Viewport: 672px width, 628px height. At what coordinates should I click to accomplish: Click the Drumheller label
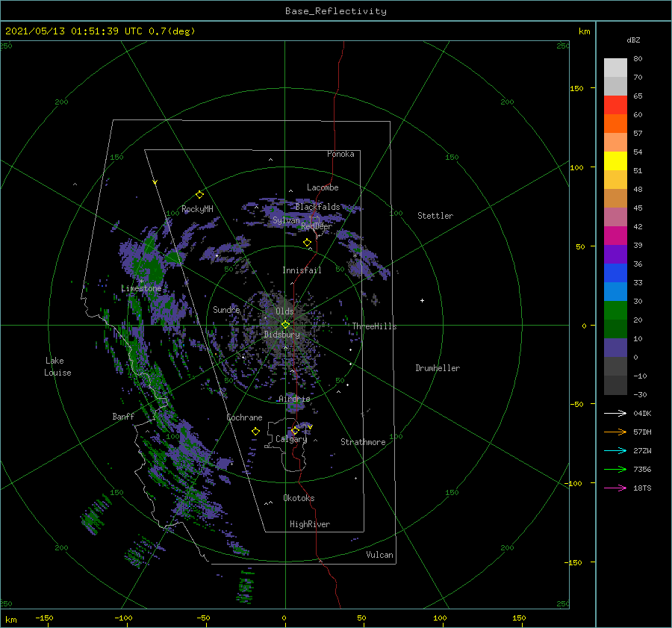tap(438, 368)
